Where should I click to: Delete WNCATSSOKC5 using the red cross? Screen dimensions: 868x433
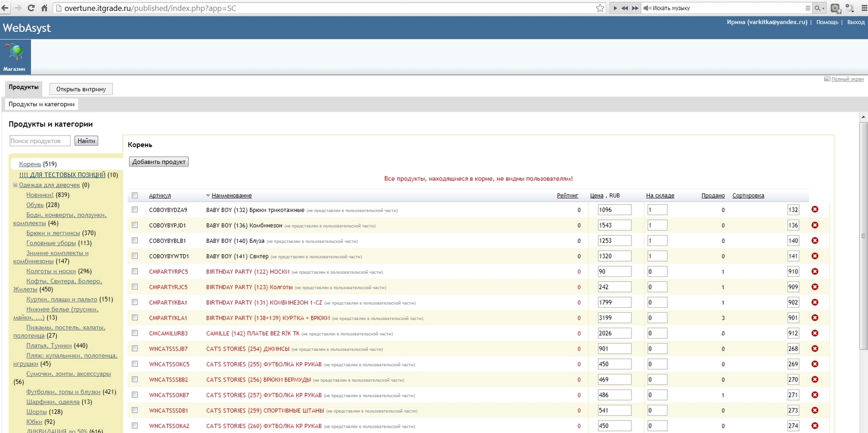click(x=815, y=364)
